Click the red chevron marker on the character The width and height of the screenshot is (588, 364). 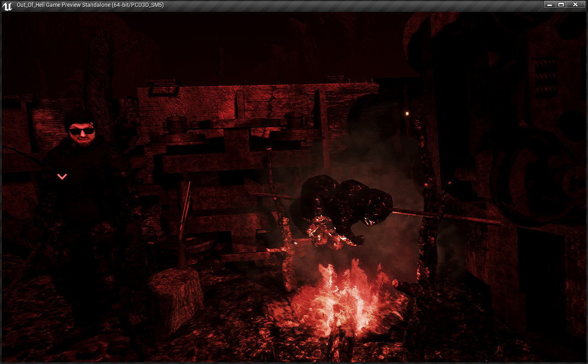(62, 177)
